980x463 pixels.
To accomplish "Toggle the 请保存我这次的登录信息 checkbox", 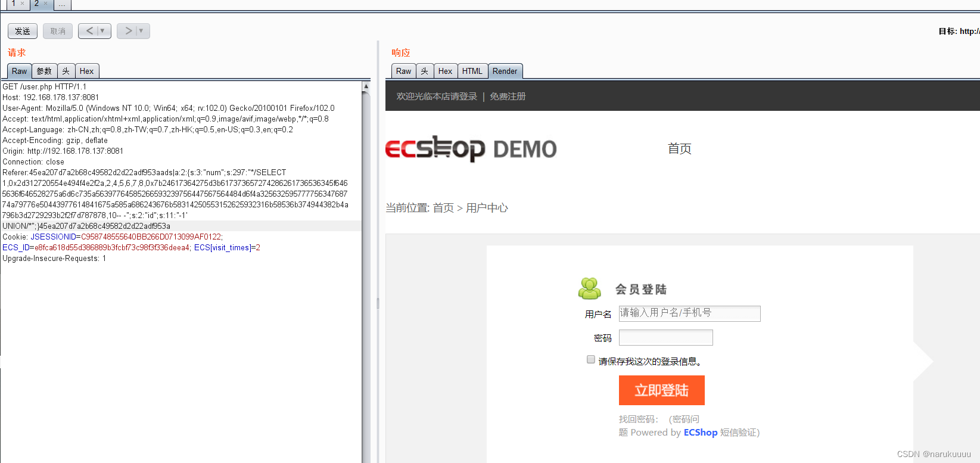I will click(590, 359).
